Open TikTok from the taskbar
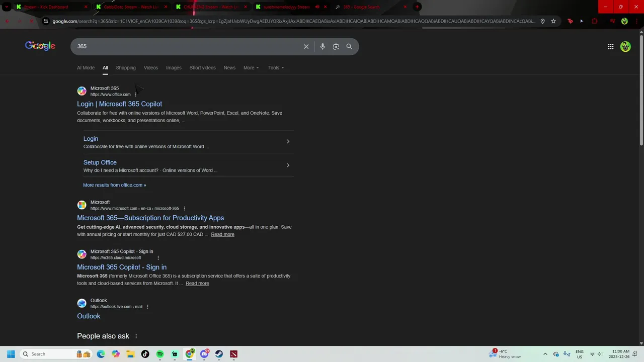Viewport: 644px width, 362px height. click(145, 354)
